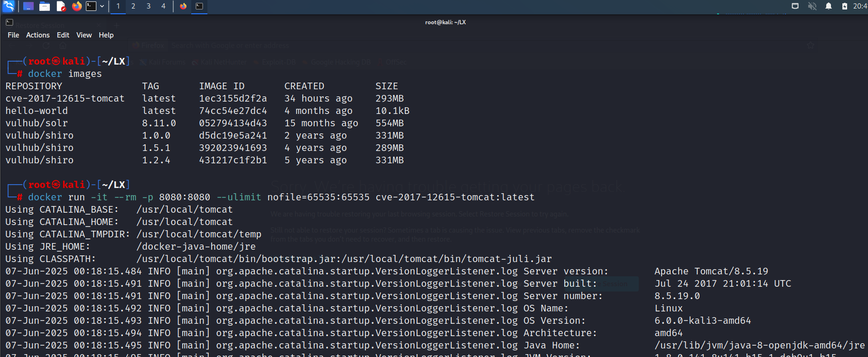The image size is (868, 357).
Task: Click the /usr/lib/jvm/java-8-openjdk-amd64/jre path
Action: (x=760, y=345)
